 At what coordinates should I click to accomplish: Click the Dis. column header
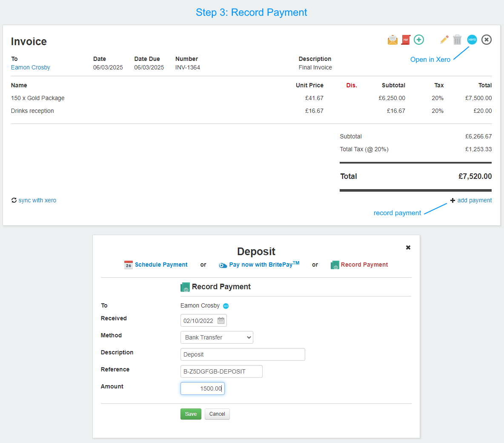pos(352,85)
